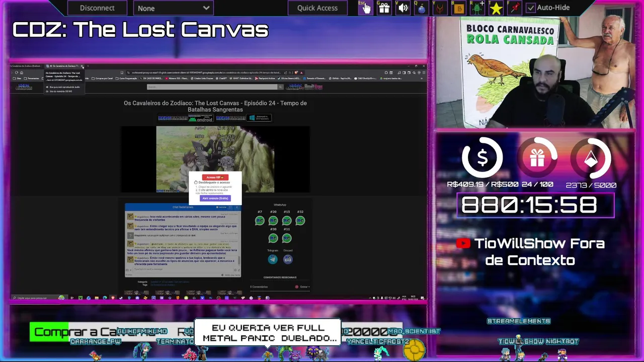
Task: Click the Windows app badge
Action: pyautogui.click(x=260, y=118)
